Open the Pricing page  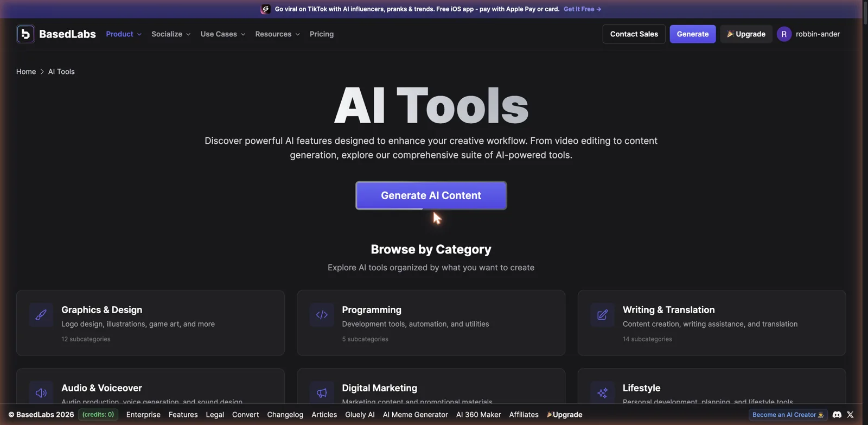click(x=322, y=34)
